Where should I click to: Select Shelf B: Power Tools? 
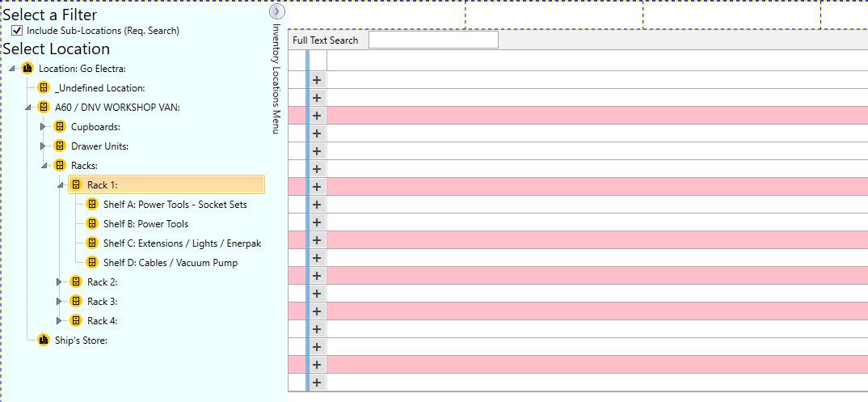coord(145,224)
